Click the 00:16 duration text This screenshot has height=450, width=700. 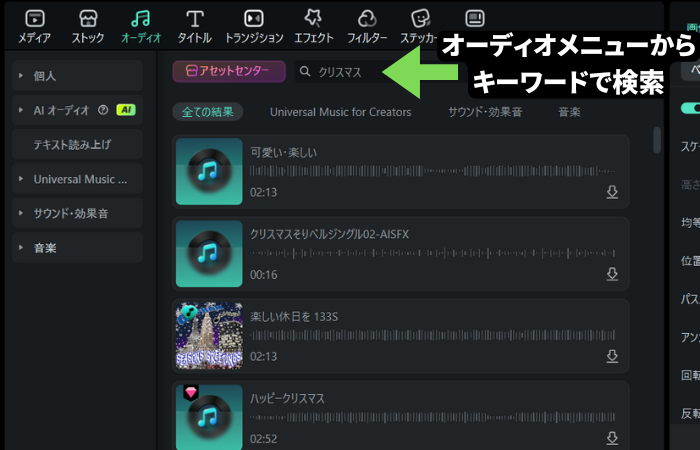(x=263, y=275)
